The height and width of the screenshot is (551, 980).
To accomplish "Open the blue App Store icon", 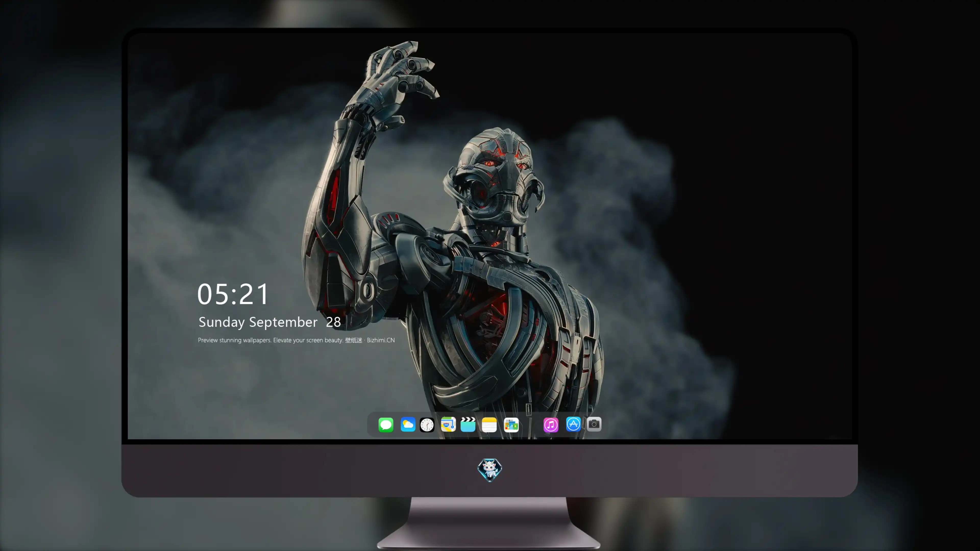I will click(573, 424).
